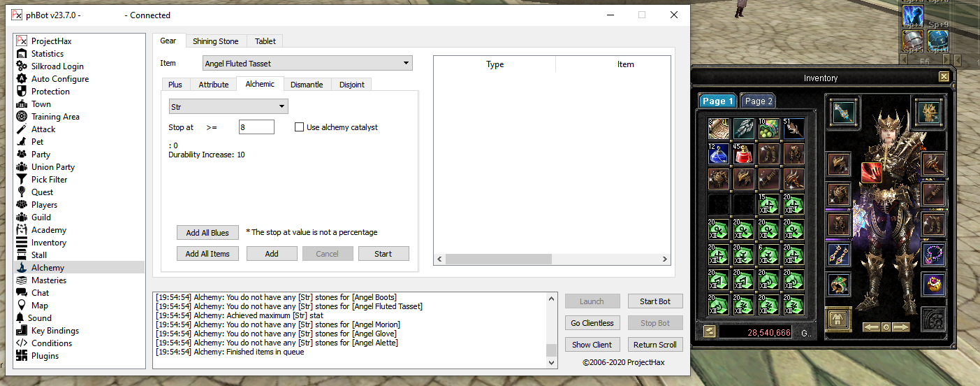Click the Return Scroll button
The image size is (980, 386).
[654, 345]
